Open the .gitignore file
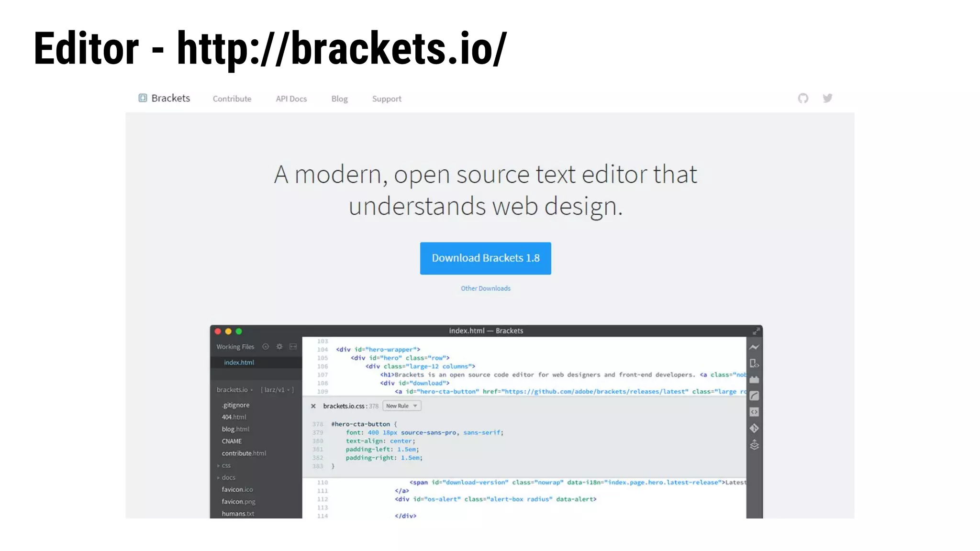 [x=235, y=405]
